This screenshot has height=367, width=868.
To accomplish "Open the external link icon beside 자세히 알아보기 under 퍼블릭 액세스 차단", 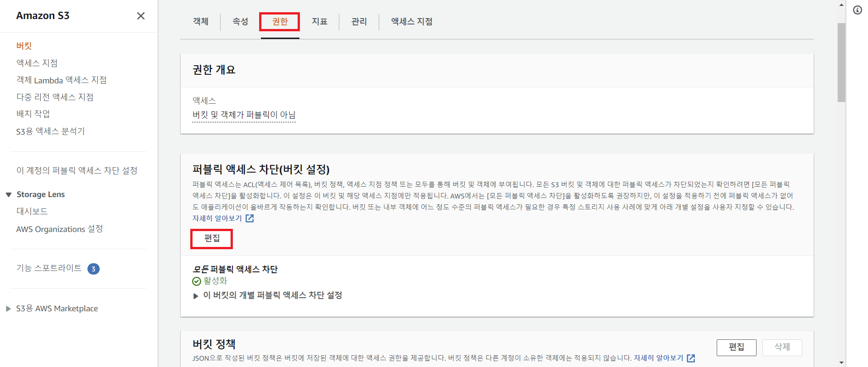I will 250,218.
